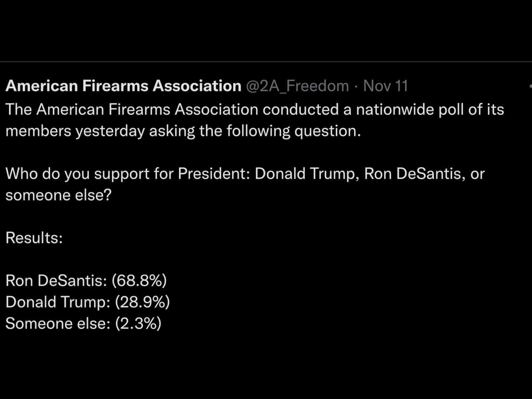
Task: Click the 28.9% percentage value
Action: (x=142, y=302)
